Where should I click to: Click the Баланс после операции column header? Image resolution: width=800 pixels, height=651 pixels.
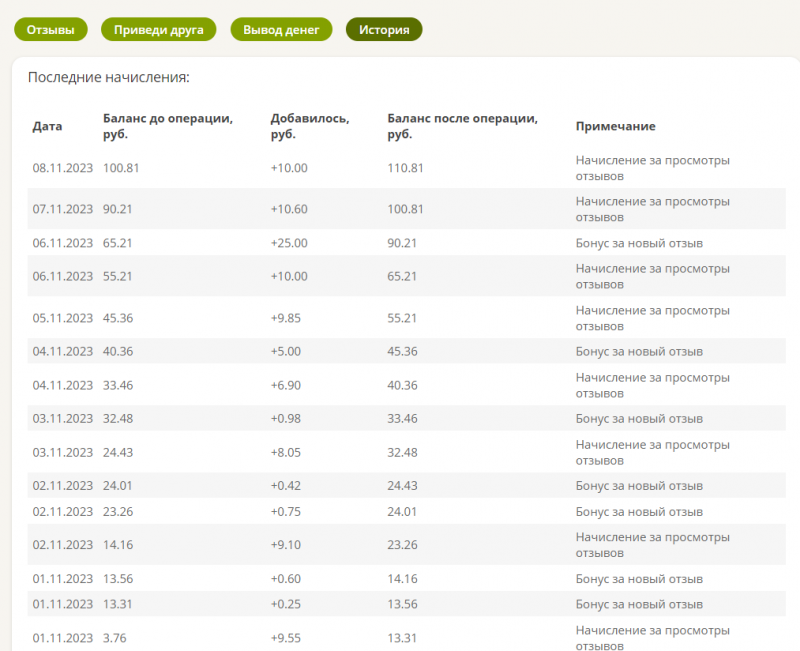click(x=462, y=126)
